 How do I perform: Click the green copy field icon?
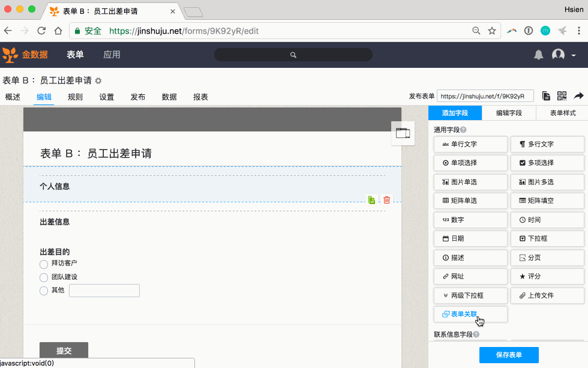[x=372, y=200]
